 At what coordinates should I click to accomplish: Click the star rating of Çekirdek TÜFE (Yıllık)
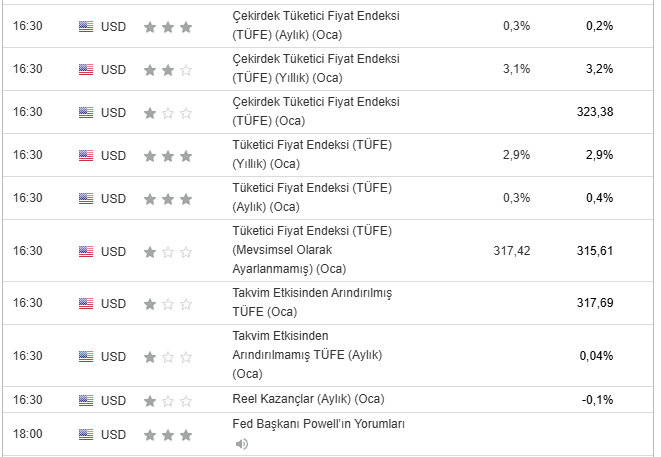[167, 70]
